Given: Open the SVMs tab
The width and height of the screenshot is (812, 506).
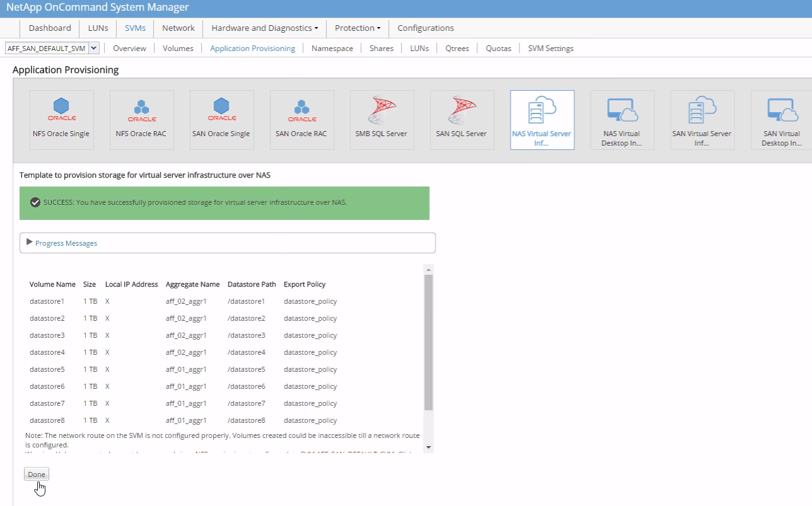Looking at the screenshot, I should 135,28.
